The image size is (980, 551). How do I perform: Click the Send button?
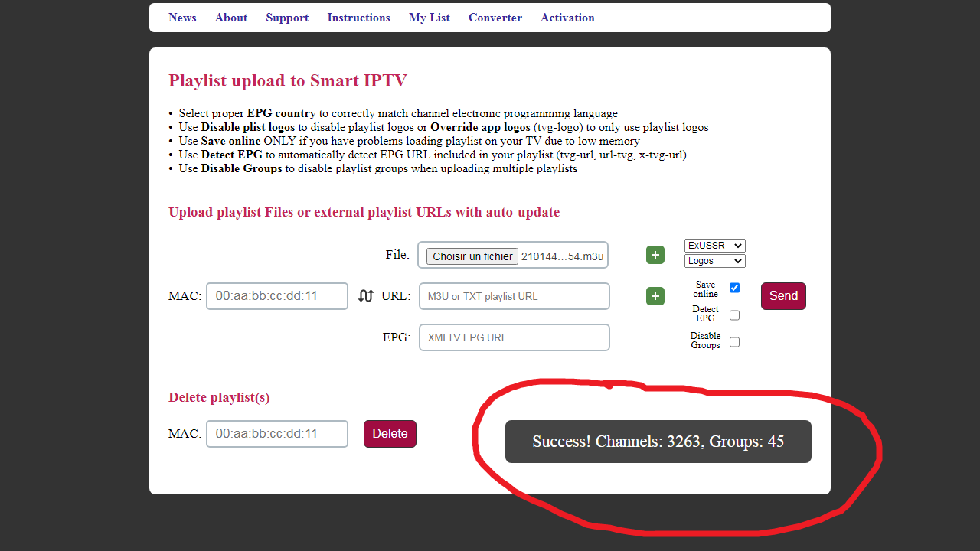pos(783,296)
